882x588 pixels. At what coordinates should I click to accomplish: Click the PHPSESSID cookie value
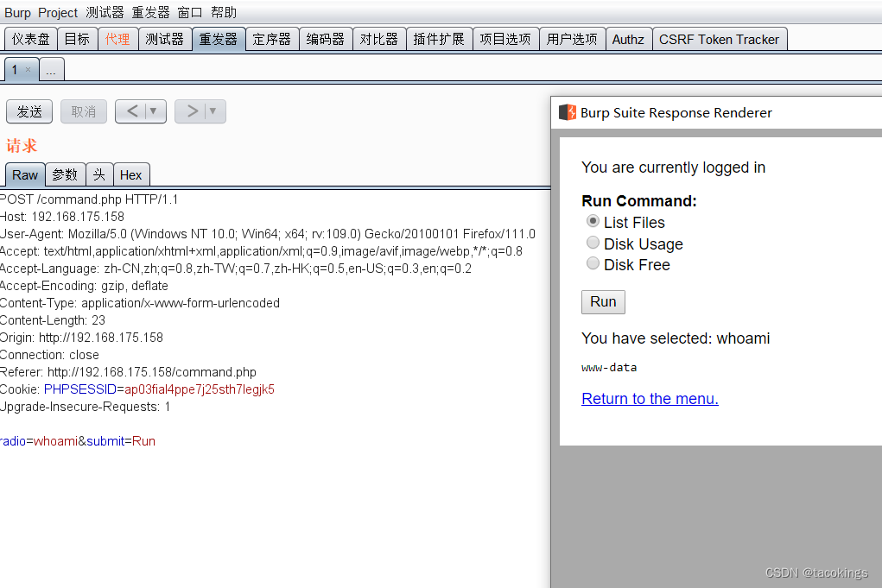point(200,389)
